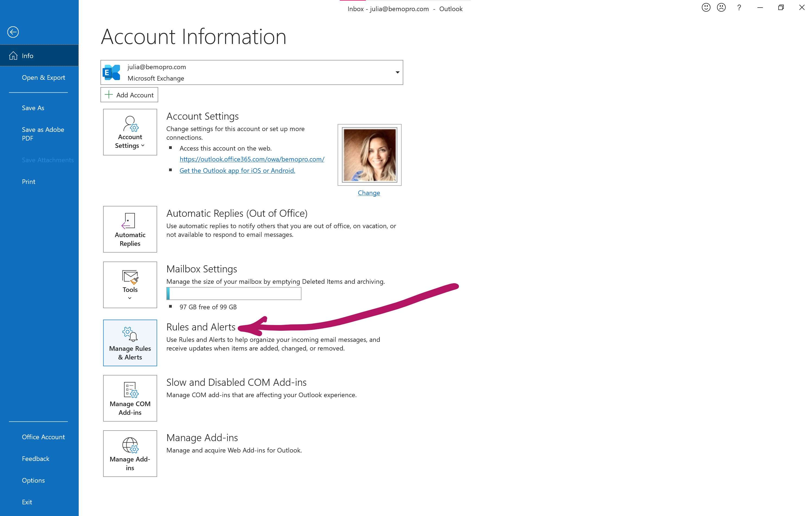812x516 pixels.
Task: Open the Automatic Replies tile
Action: 130,229
